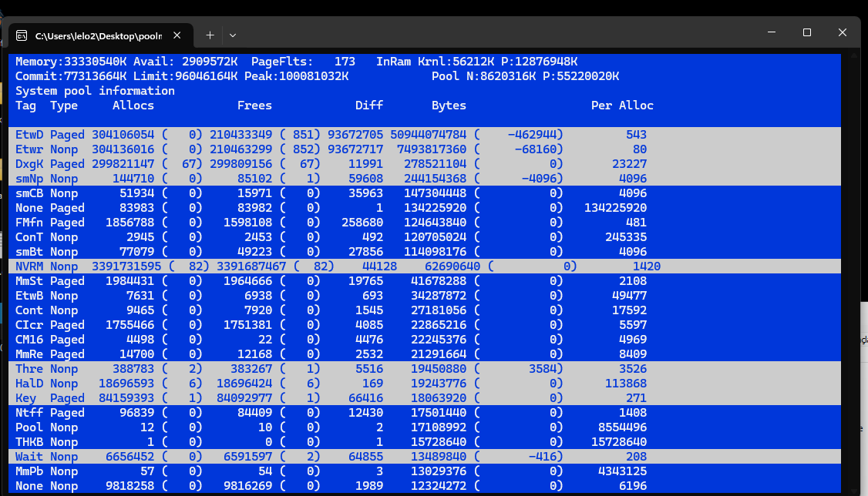Click the 'System pool information' heading
Screen dimensions: 868x496
pos(96,91)
